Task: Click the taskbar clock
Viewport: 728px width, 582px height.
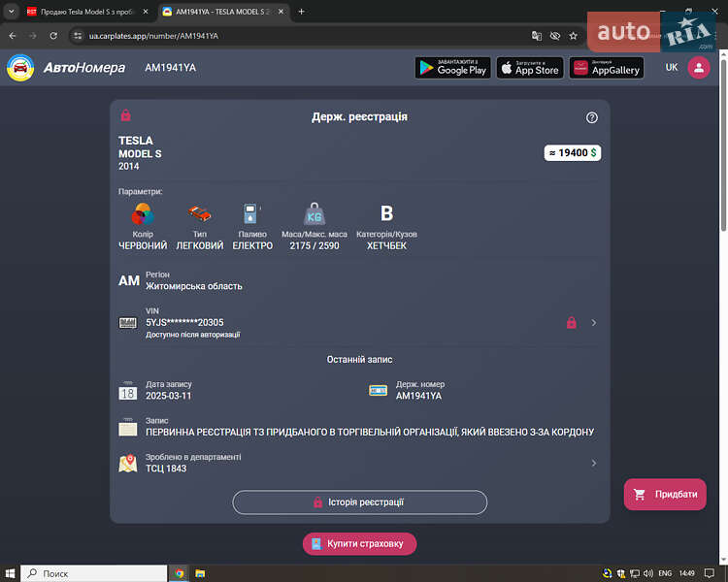Action: coord(686,573)
